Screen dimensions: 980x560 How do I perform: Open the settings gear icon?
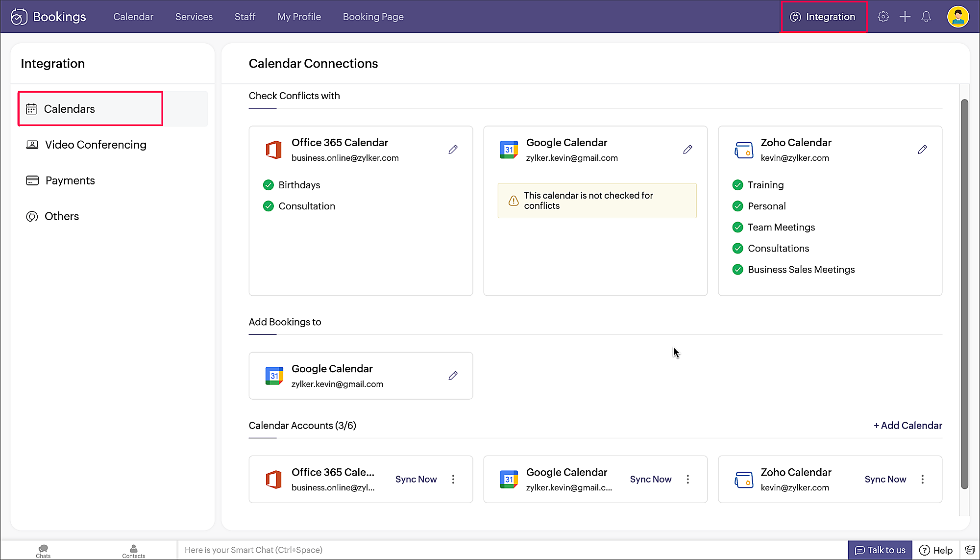(883, 17)
